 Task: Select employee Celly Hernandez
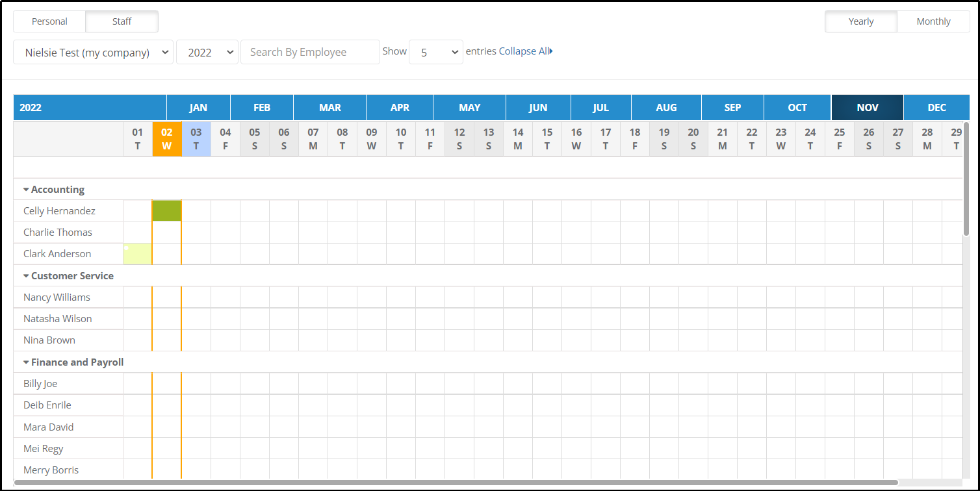59,211
